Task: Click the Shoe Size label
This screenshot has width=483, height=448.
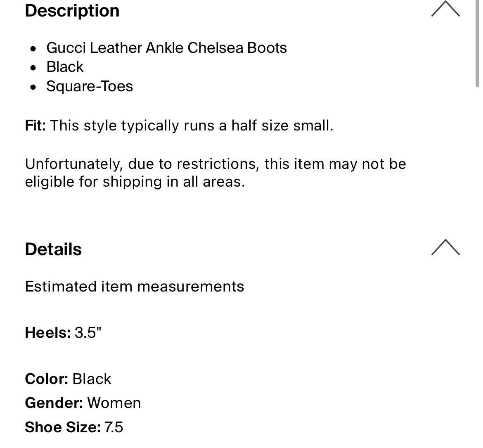Action: click(63, 427)
